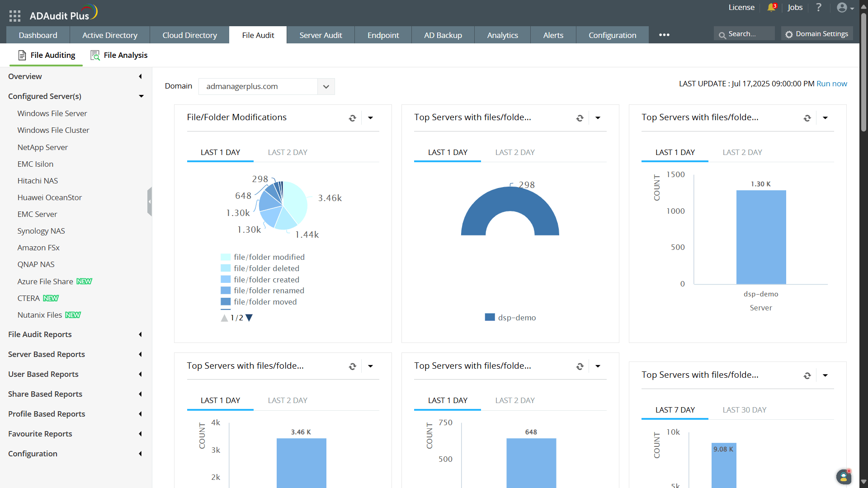This screenshot has width=868, height=488.
Task: Open the LAST 2 DAY tab in File/Folder Modifications
Action: point(288,152)
